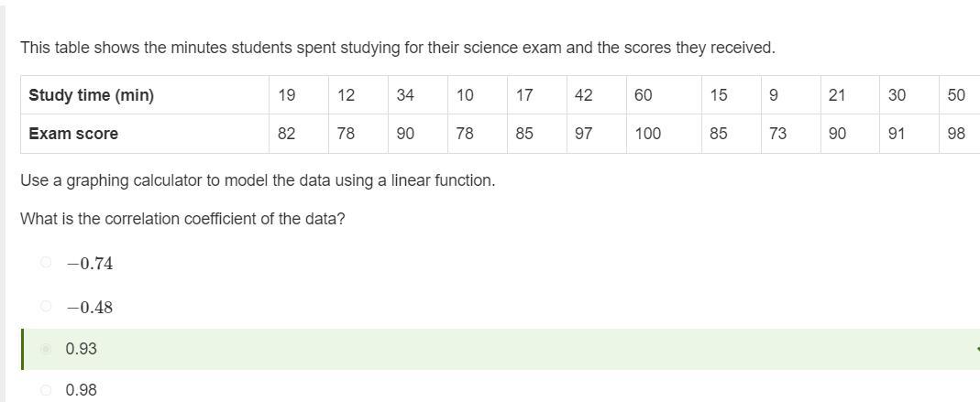Click the highlighted 0.93 answer row
980x402 pixels.
(x=501, y=349)
